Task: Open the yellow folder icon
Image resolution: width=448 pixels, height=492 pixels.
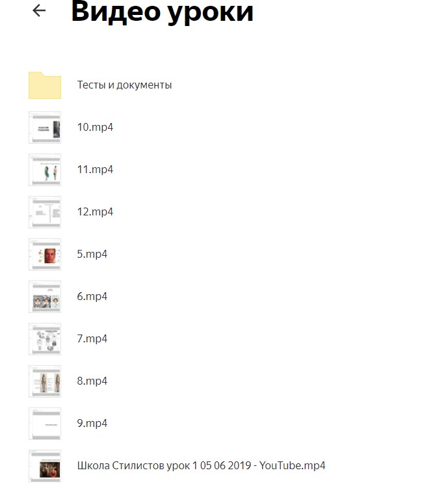Action: (45, 85)
